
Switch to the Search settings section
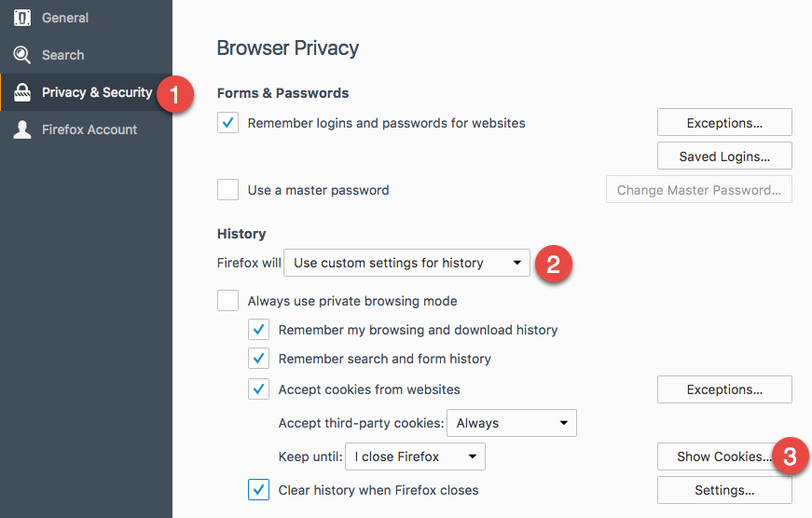[62, 55]
